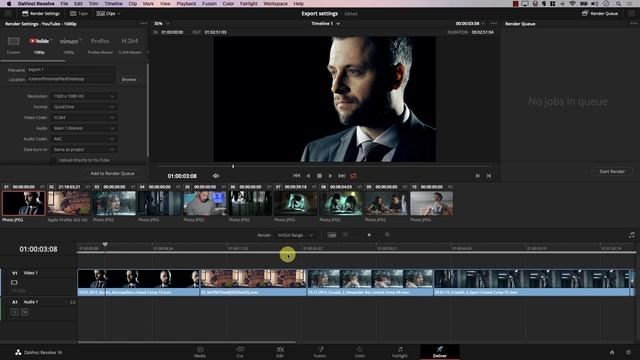Open the Resolution dropdown
The height and width of the screenshot is (360, 640).
(84, 96)
